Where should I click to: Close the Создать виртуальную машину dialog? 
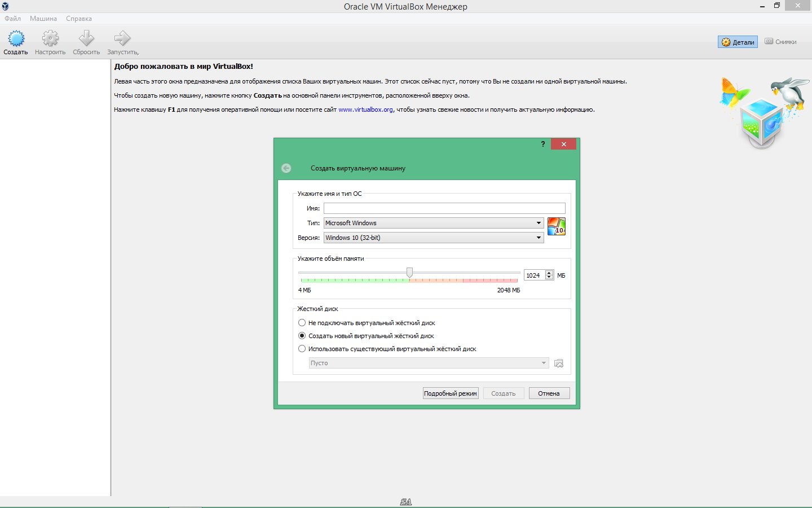tap(564, 144)
